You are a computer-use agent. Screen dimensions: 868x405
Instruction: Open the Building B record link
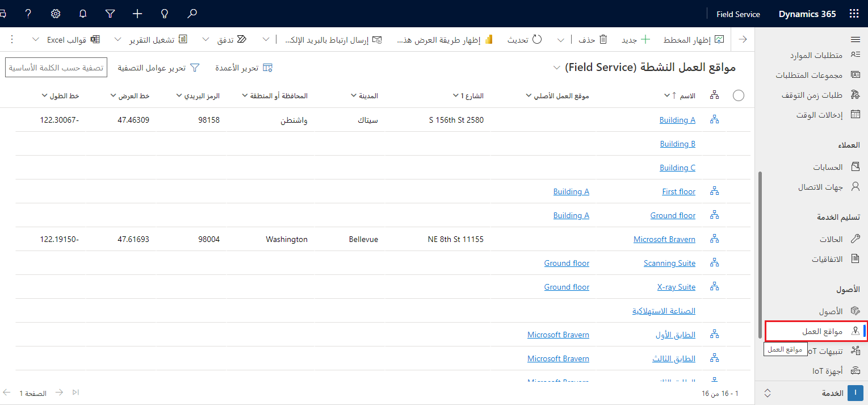pos(678,144)
